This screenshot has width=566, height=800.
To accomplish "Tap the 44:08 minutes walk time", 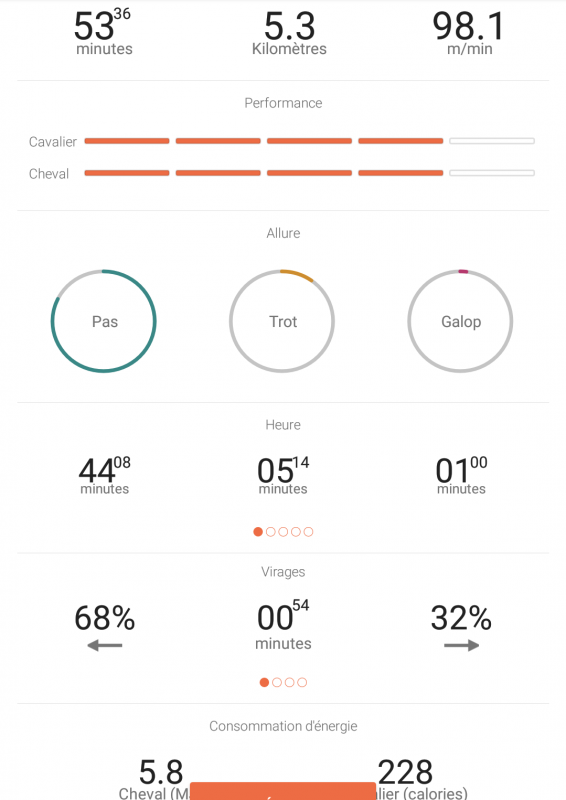I will tap(105, 476).
